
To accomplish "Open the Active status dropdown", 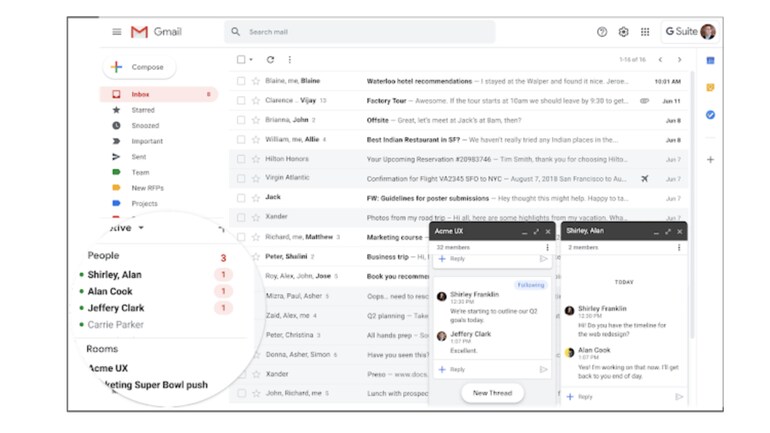I will [141, 228].
